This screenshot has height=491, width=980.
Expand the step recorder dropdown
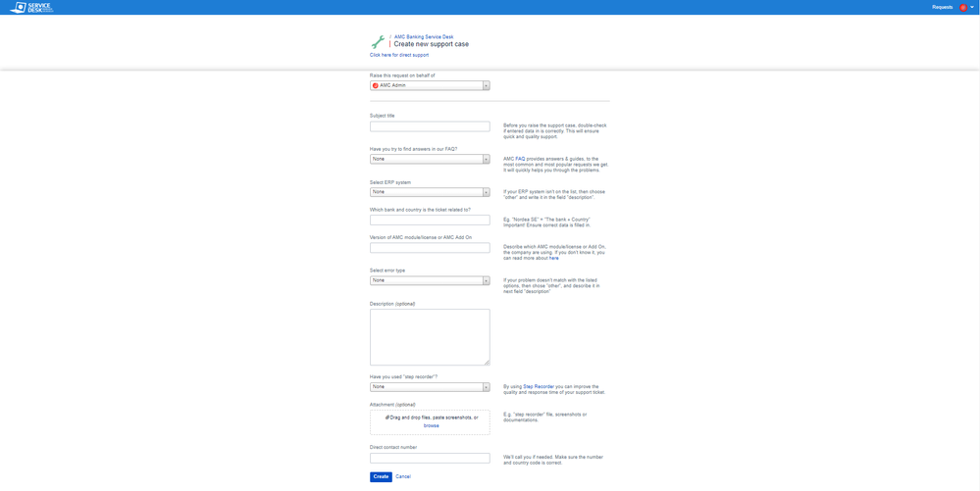pos(430,387)
